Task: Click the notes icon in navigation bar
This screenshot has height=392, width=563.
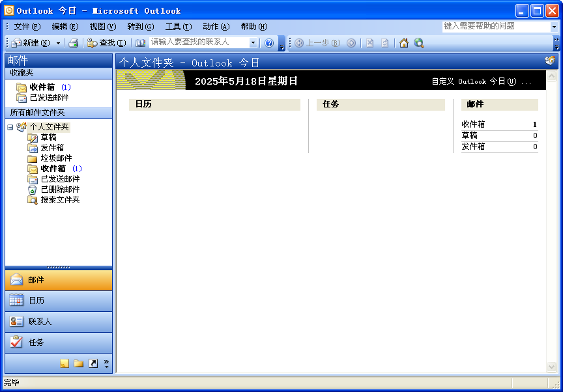Action: (65, 363)
